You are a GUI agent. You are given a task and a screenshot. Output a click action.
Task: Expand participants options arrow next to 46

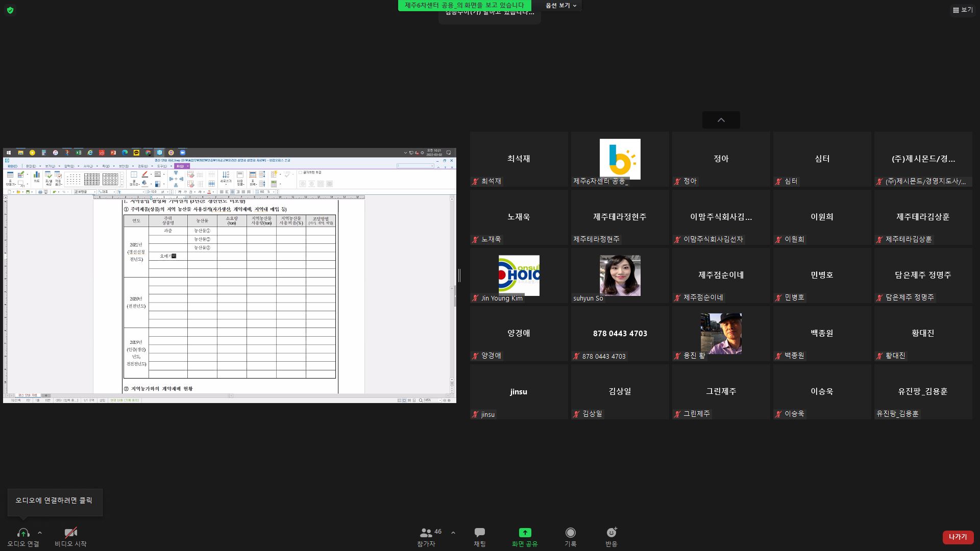click(x=453, y=533)
